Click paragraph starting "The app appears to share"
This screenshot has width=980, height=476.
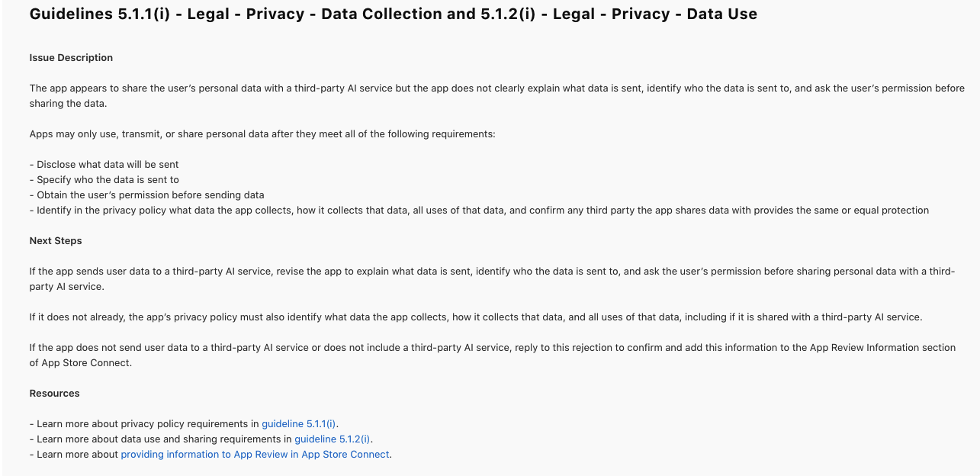[497, 95]
